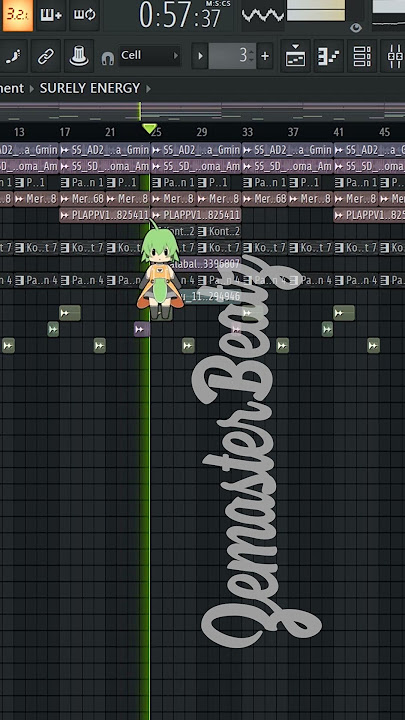Select small automation clip starting at bar 41

pos(344,313)
